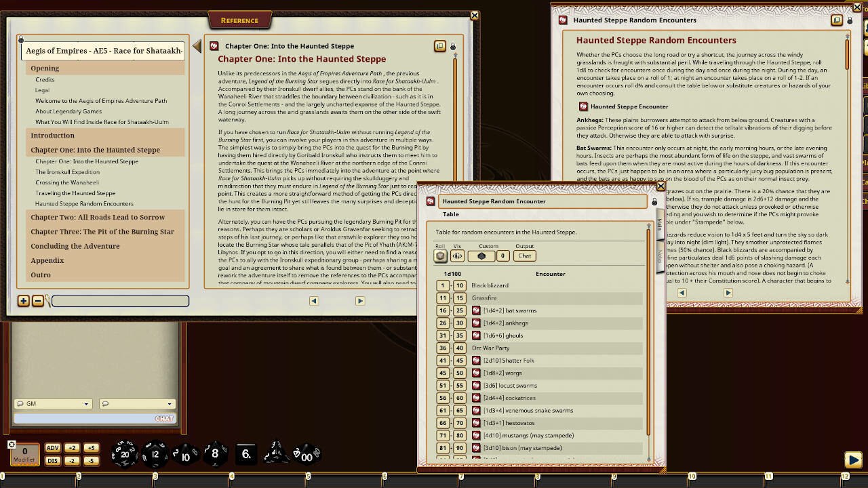Toggle the lock on Random Encounter table
The width and height of the screenshot is (868, 488).
click(x=654, y=202)
